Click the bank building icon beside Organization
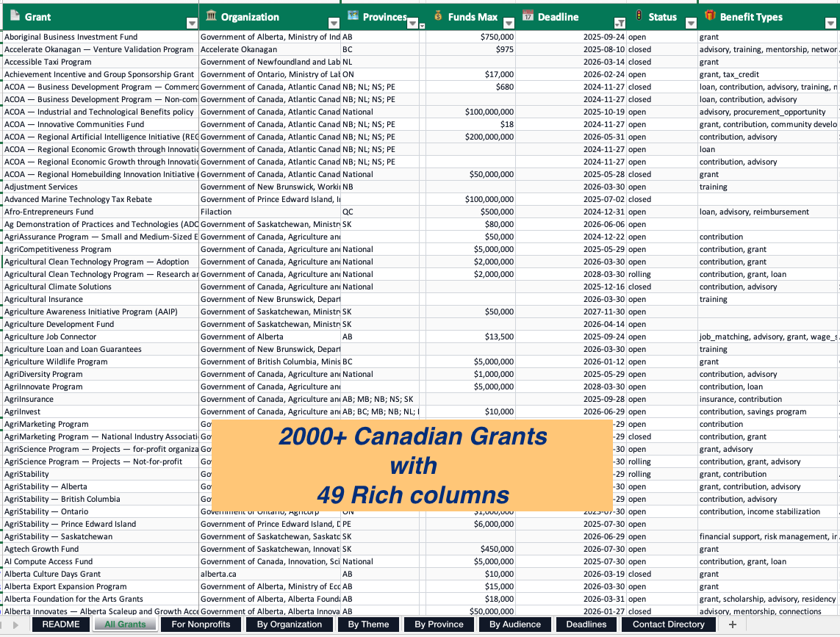The height and width of the screenshot is (637, 840). [211, 16]
